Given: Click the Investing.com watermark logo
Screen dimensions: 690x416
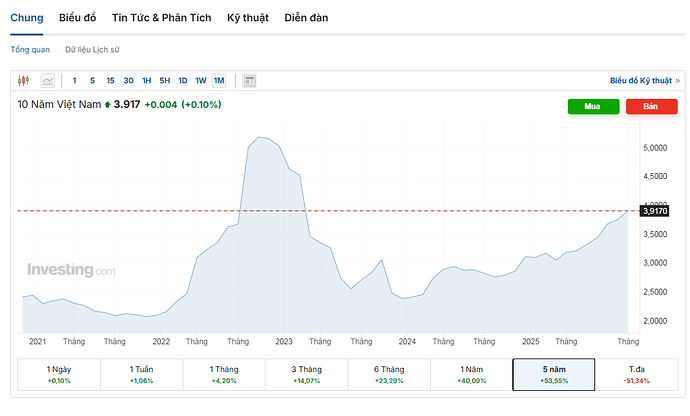Looking at the screenshot, I should pyautogui.click(x=70, y=270).
